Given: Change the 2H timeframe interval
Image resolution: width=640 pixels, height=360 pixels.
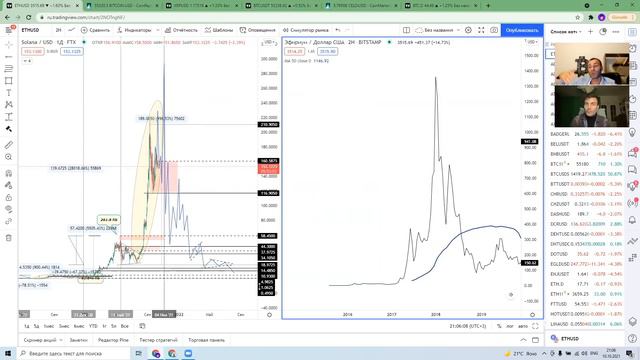Looking at the screenshot, I should tap(58, 30).
